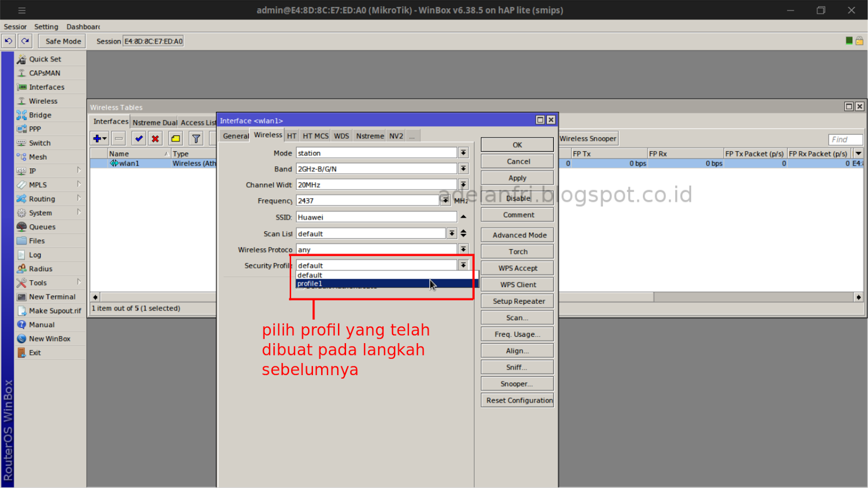Open Bridge in the sidebar
The image size is (868, 488).
pyautogui.click(x=40, y=115)
